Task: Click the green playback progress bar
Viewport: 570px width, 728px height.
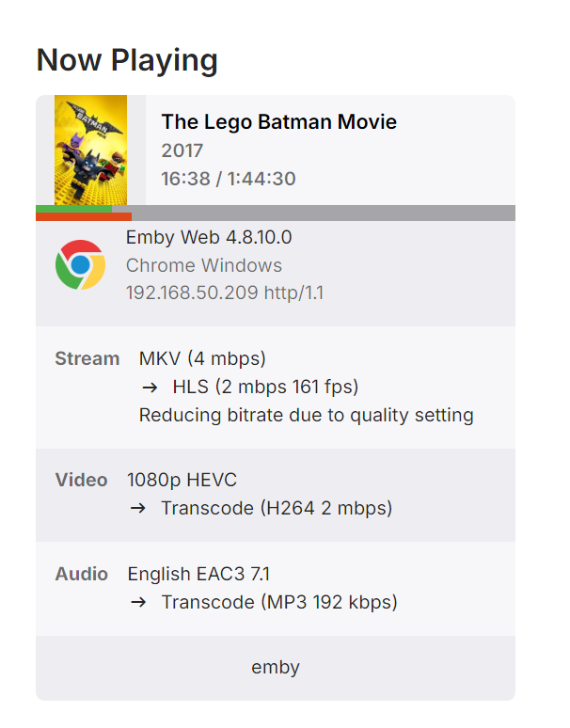Action: click(x=73, y=209)
